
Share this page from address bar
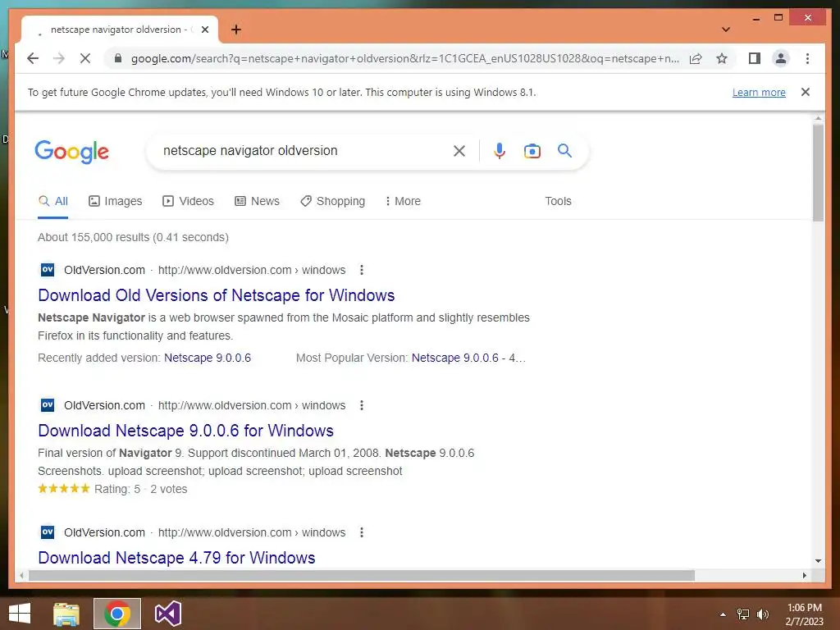pos(696,58)
